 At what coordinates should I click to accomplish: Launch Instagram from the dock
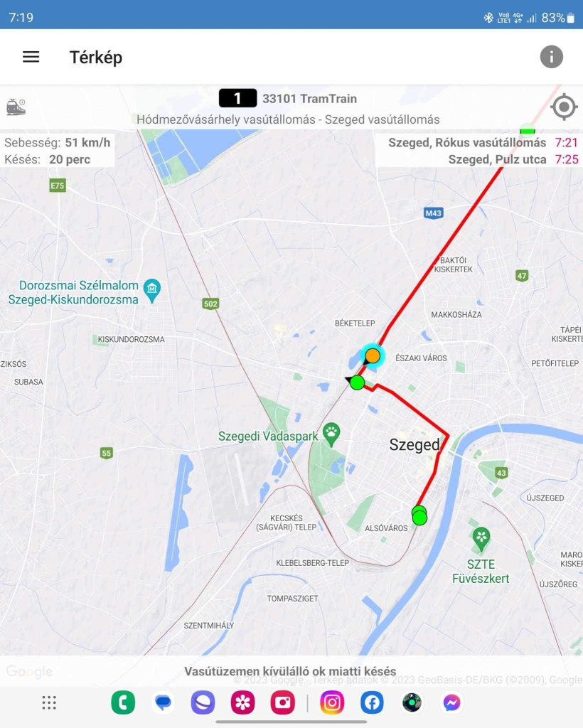(332, 702)
